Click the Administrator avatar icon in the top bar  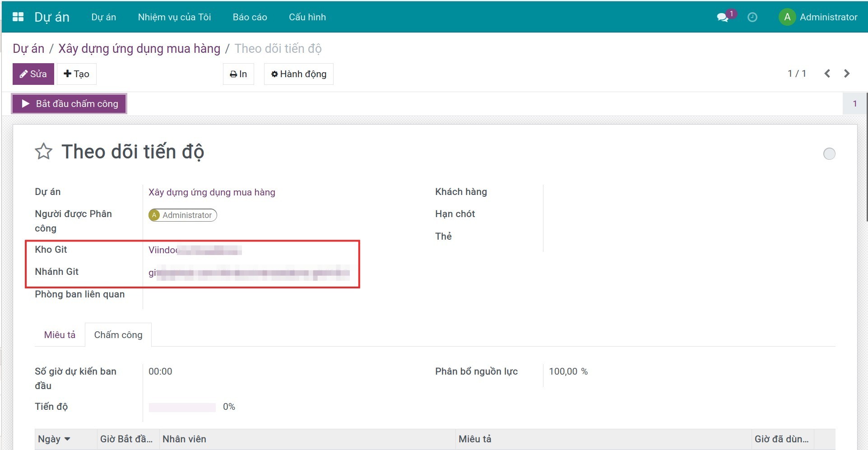tap(787, 17)
